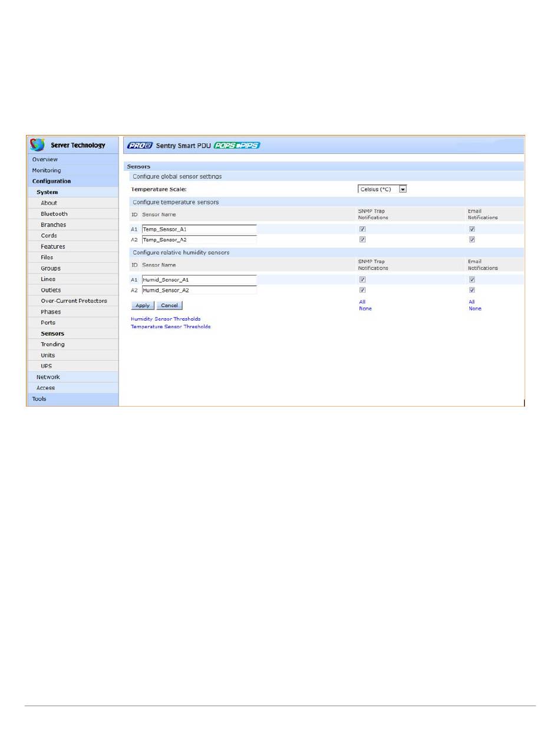Click All under Email Notifications
The height and width of the screenshot is (739, 560).
coord(472,302)
